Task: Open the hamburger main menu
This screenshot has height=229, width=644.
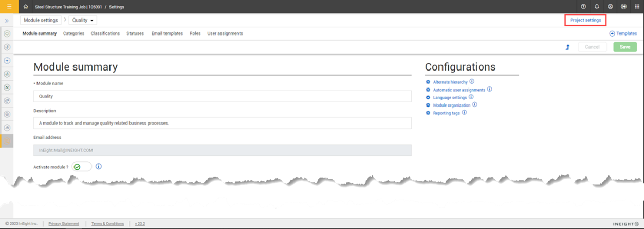Action: pyautogui.click(x=9, y=7)
